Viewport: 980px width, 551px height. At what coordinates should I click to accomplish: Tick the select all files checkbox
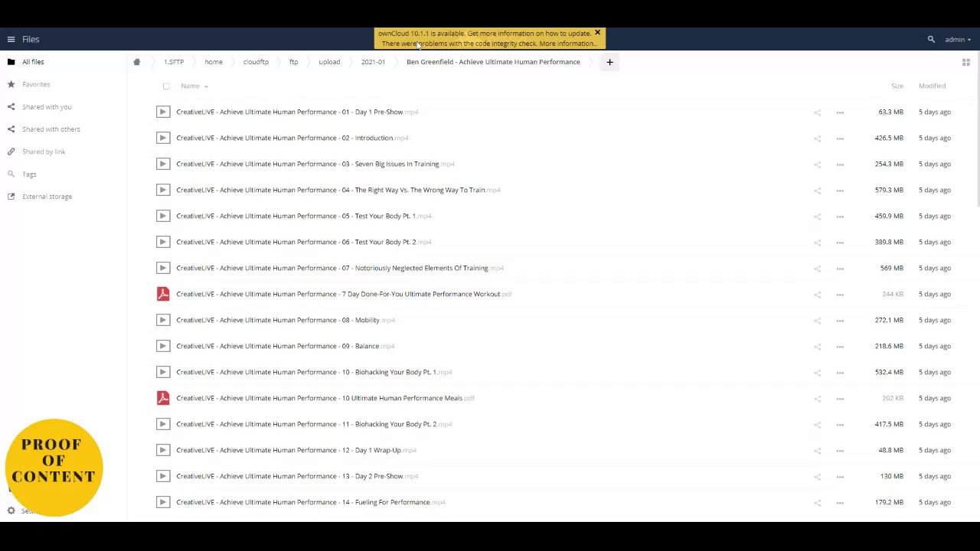(166, 86)
